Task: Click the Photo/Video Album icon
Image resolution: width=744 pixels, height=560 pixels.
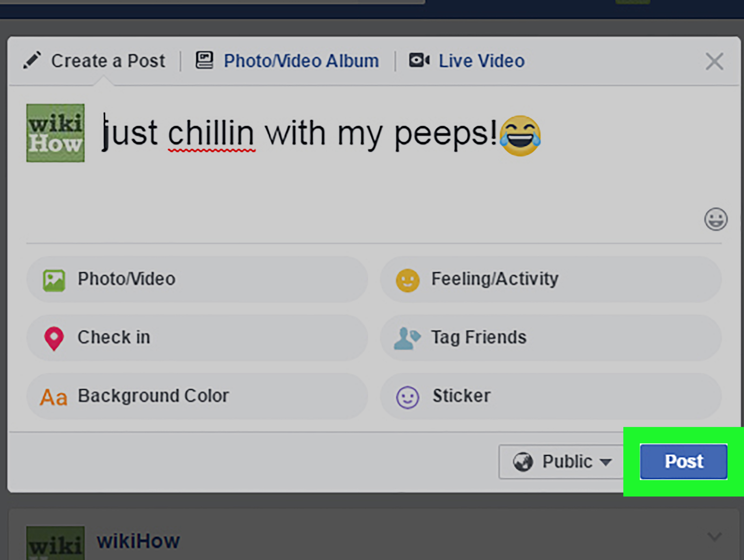Action: 205,60
